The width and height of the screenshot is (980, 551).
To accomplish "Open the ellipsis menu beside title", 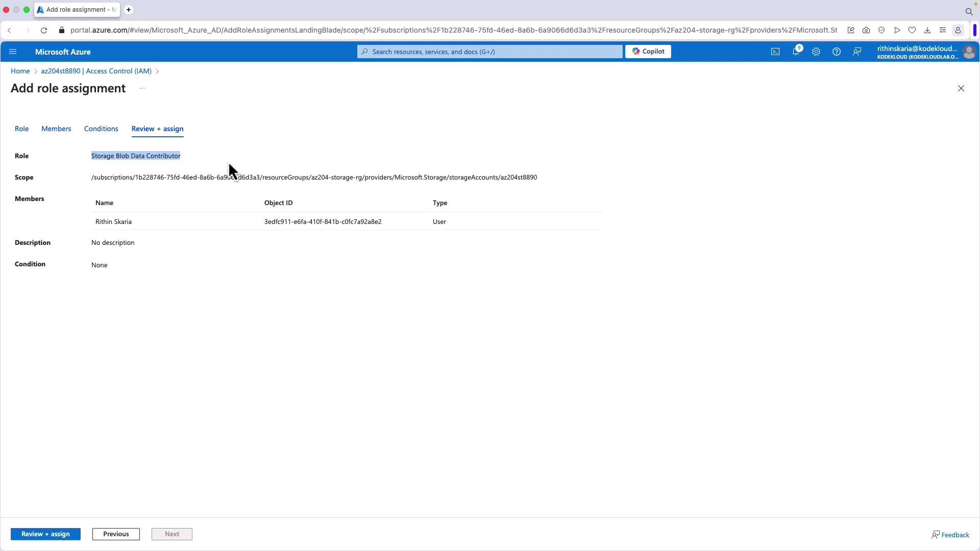I will (142, 88).
